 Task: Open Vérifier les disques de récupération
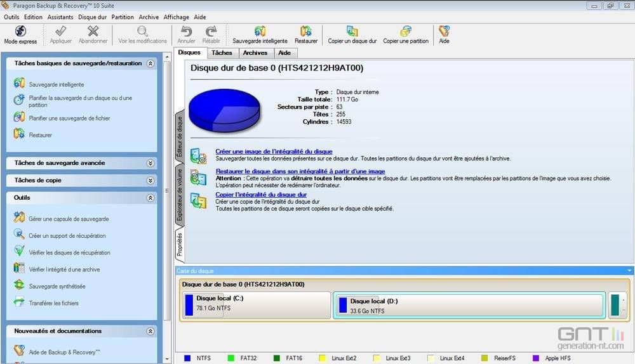[x=69, y=252]
